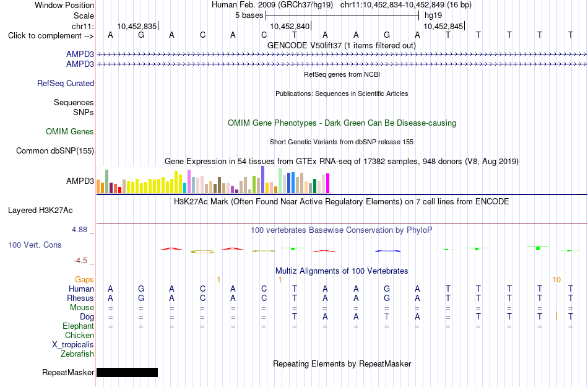The width and height of the screenshot is (588, 387).
Task: Click the 'H3K27Ac Mark' ENCODE track title
Action: click(342, 202)
